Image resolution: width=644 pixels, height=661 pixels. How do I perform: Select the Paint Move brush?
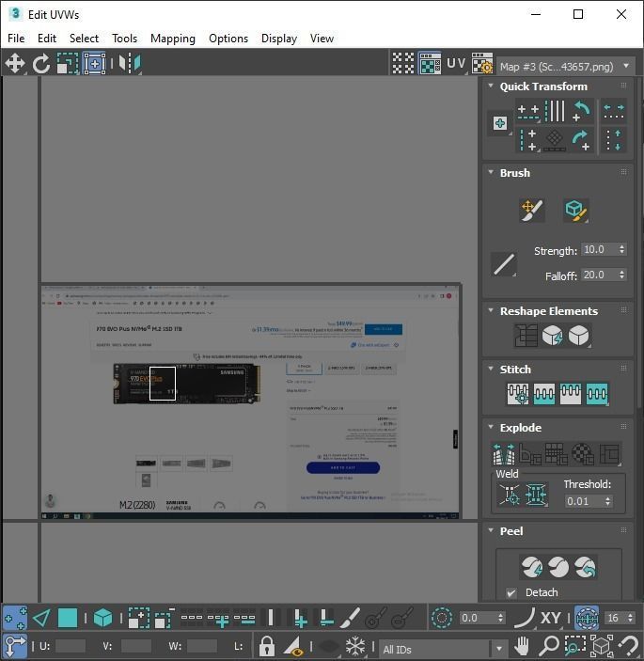click(531, 210)
